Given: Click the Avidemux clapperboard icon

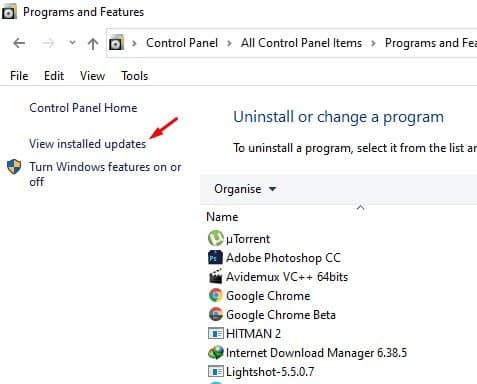Looking at the screenshot, I should coord(215,276).
